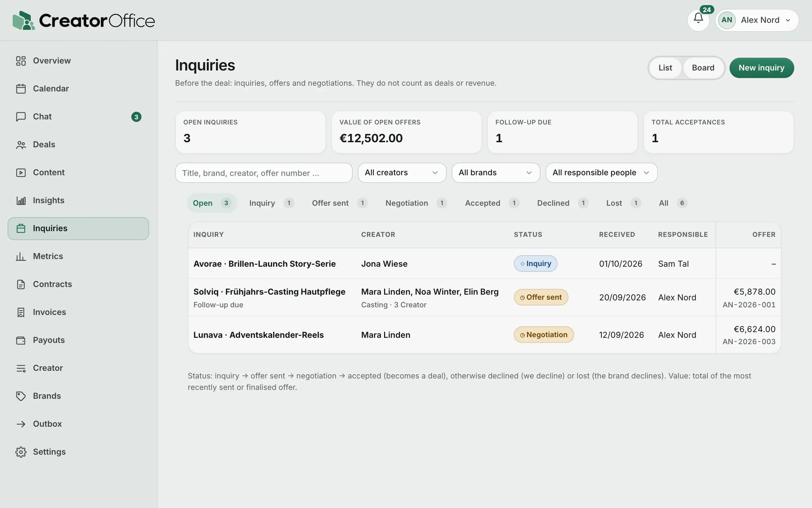Open the All brands dropdown
This screenshot has width=812, height=508.
click(495, 173)
